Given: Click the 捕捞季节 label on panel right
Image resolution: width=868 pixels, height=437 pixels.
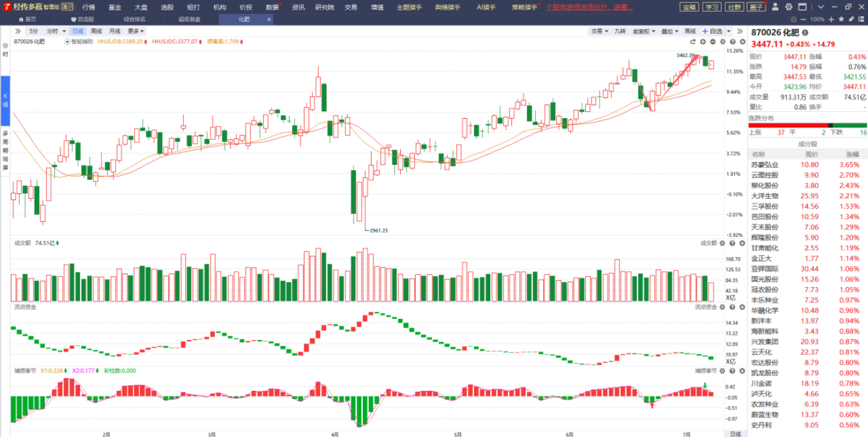Looking at the screenshot, I should (706, 370).
